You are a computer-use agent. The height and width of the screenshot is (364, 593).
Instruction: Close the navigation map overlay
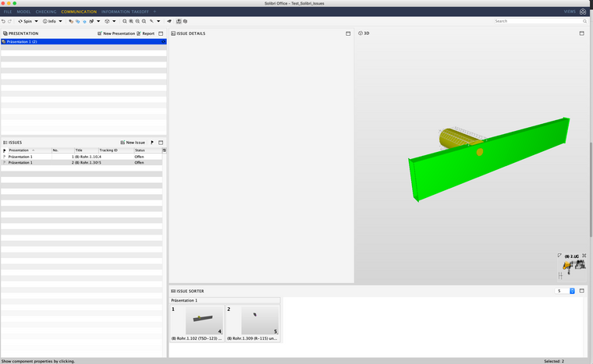click(584, 256)
